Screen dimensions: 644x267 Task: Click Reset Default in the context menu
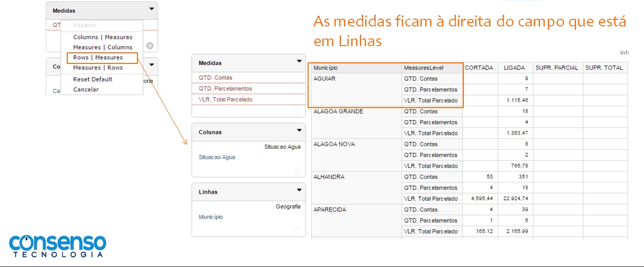(x=93, y=79)
